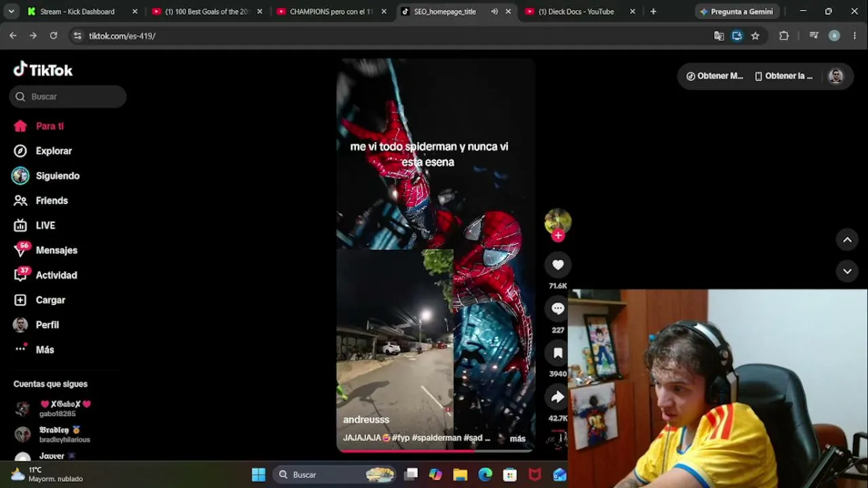Reload the TikTok page
The width and height of the screenshot is (868, 488).
tap(54, 36)
